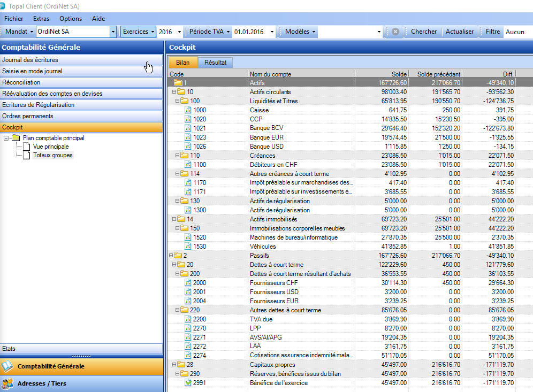Click the Vue principale document icon

[27, 147]
